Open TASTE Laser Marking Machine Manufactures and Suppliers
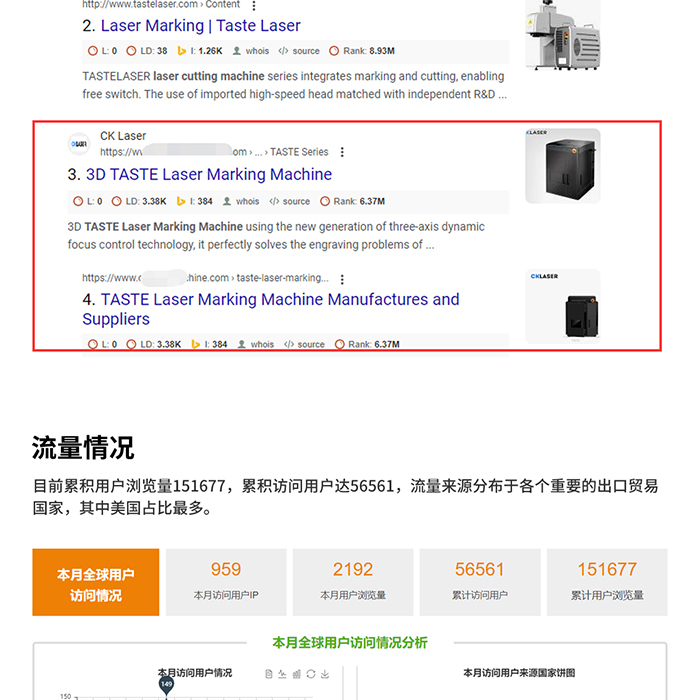The width and height of the screenshot is (700, 700). 271,309
